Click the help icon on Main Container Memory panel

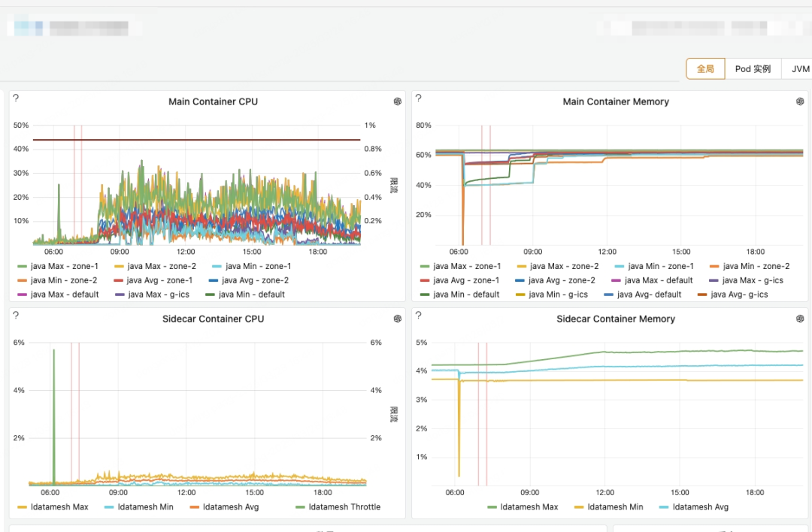coord(419,98)
